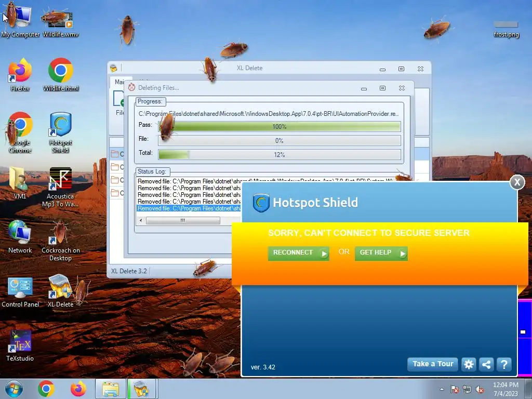
Task: Open the Network desktop icon
Action: 20,236
